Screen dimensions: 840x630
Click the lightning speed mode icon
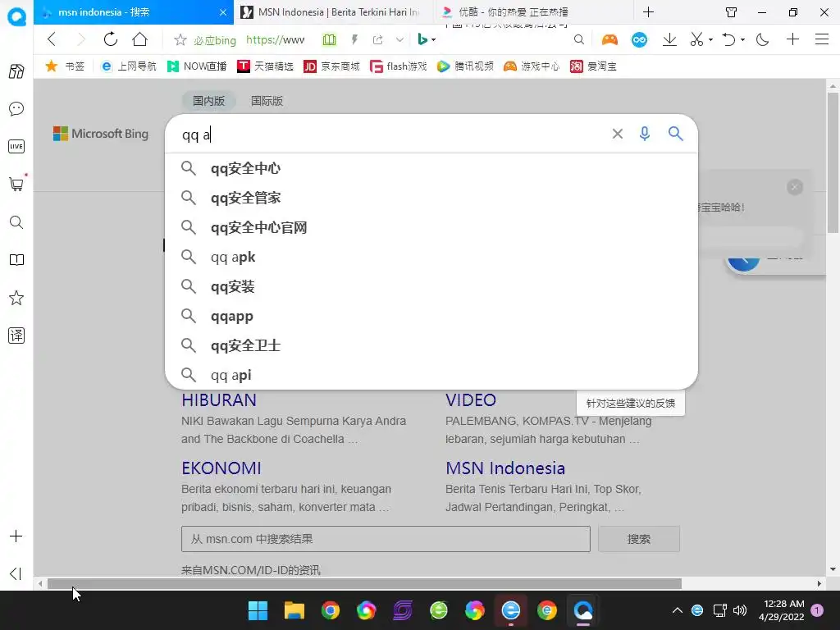coord(354,39)
